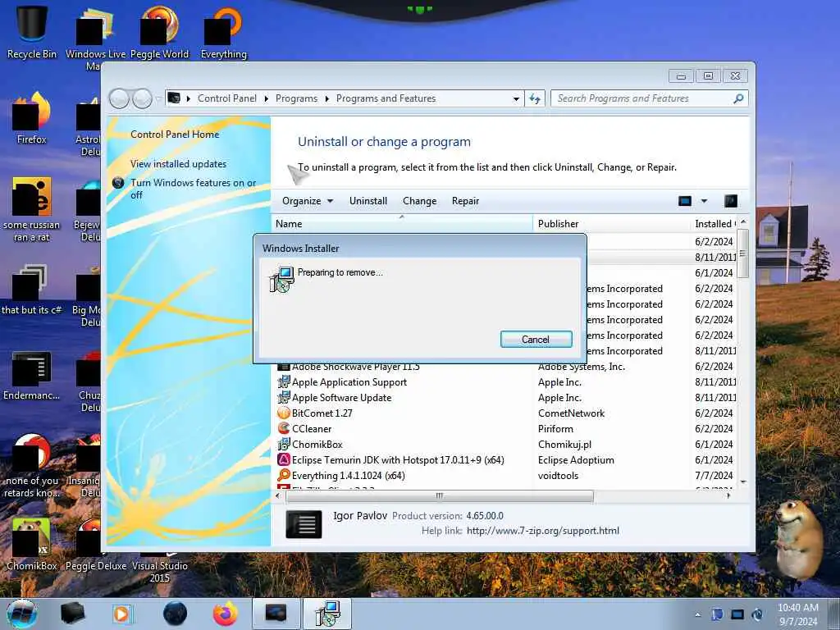Screen dimensions: 840x630
Task: Sort by the Name column header
Action: 402,224
